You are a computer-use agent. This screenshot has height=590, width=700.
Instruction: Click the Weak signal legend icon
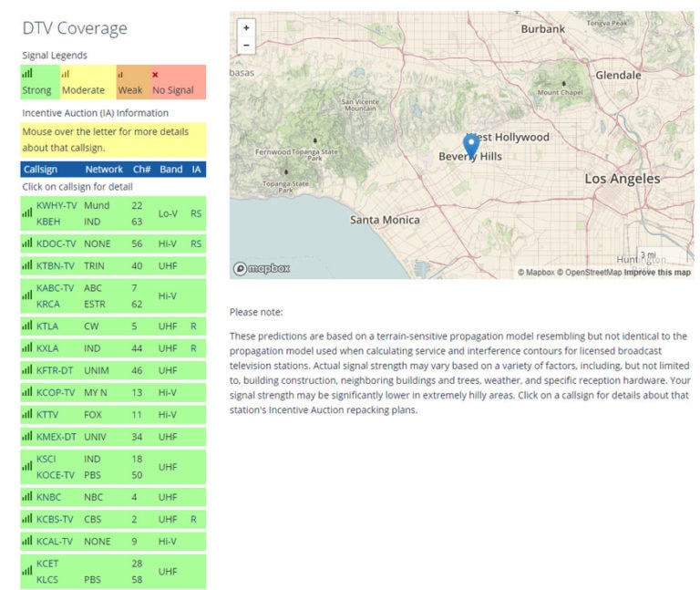click(120, 75)
